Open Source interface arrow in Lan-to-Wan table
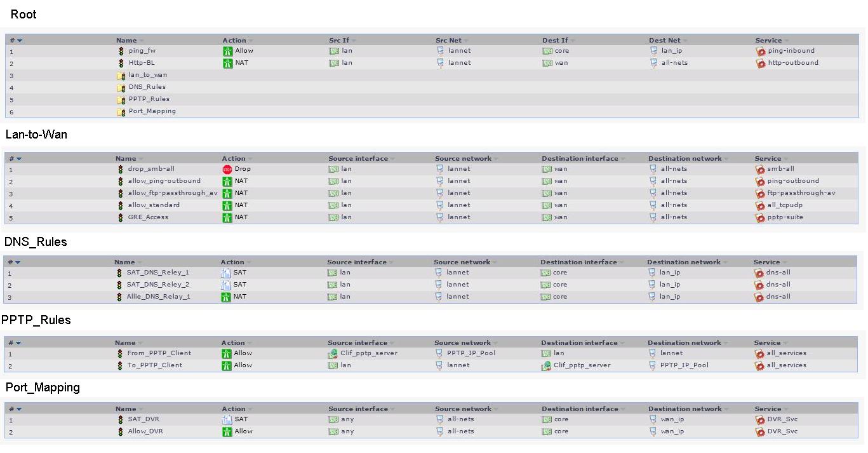The height and width of the screenshot is (453, 868). (x=392, y=159)
